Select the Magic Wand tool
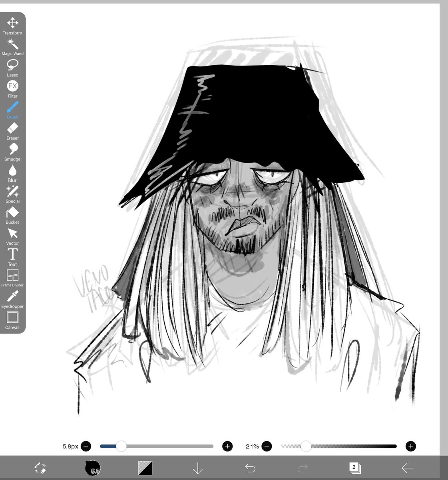Screen dimensions: 448x480 [12, 47]
